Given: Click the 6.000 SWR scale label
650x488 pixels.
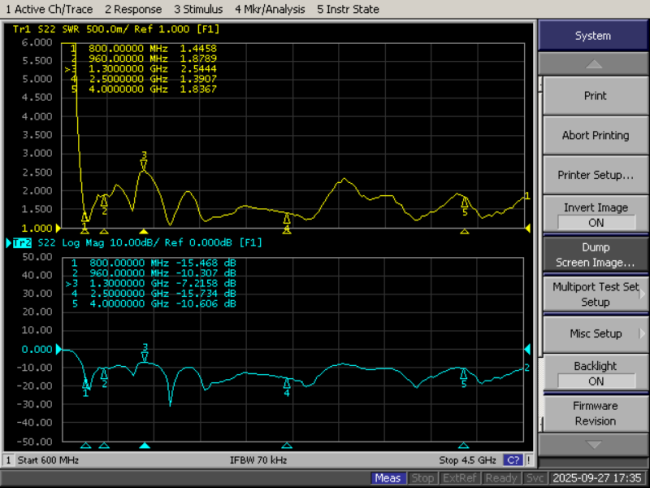Looking at the screenshot, I should 37,42.
